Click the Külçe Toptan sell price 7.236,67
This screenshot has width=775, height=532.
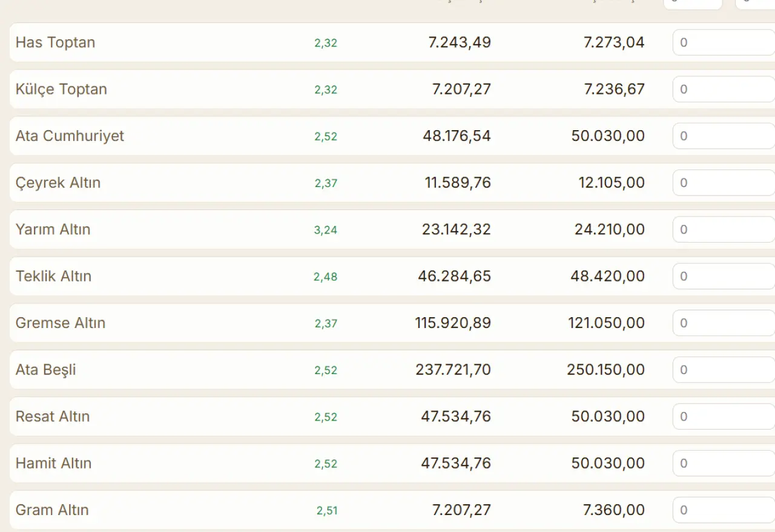614,90
